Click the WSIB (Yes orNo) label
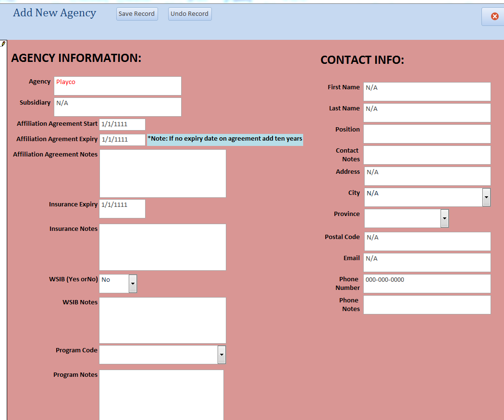Viewport: 504px width, 420px height. pyautogui.click(x=74, y=279)
